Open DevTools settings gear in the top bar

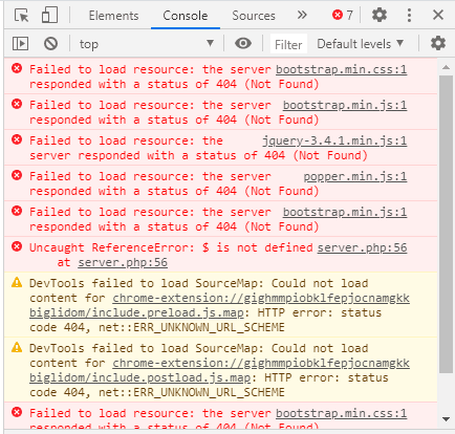379,15
